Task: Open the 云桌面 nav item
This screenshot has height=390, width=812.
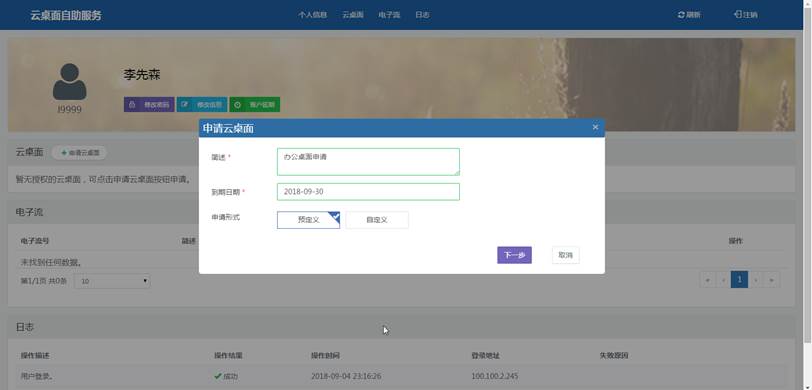Action: pos(353,15)
